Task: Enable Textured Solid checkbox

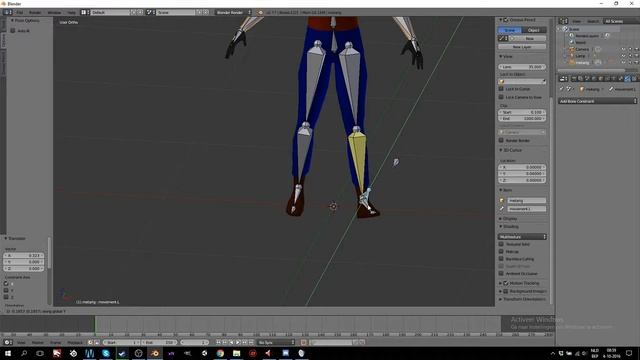Action: [501, 244]
